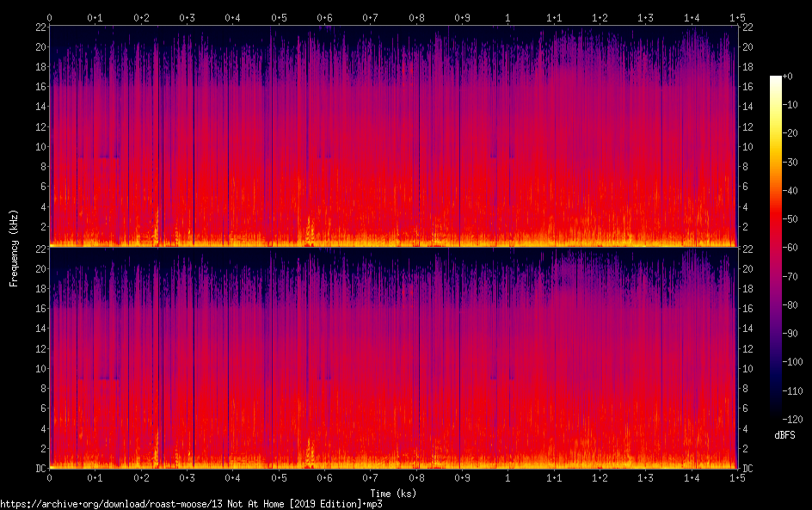Click the DC label at the bottom-left corner
The height and width of the screenshot is (510, 812).
(39, 469)
